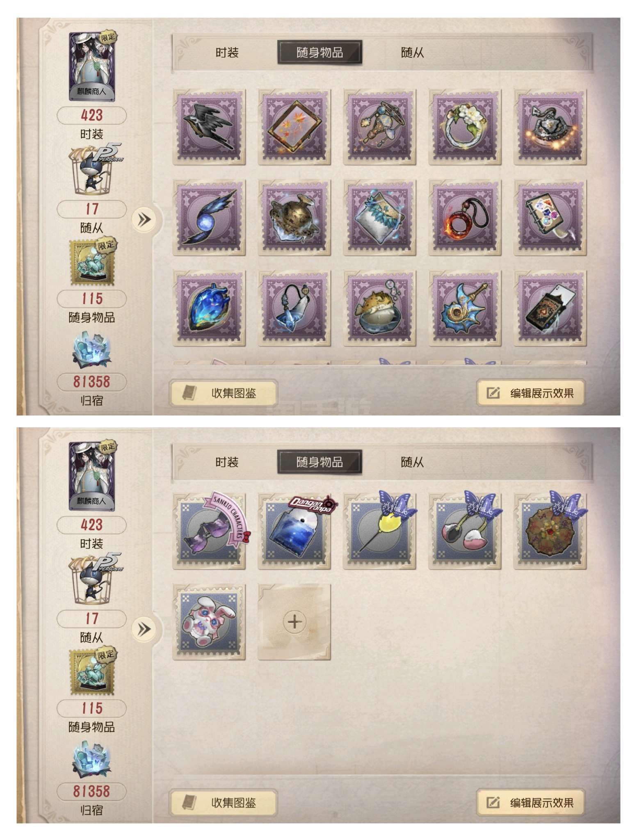Choose the blue crystal heart accessory
The height and width of the screenshot is (840, 637).
coord(209,308)
